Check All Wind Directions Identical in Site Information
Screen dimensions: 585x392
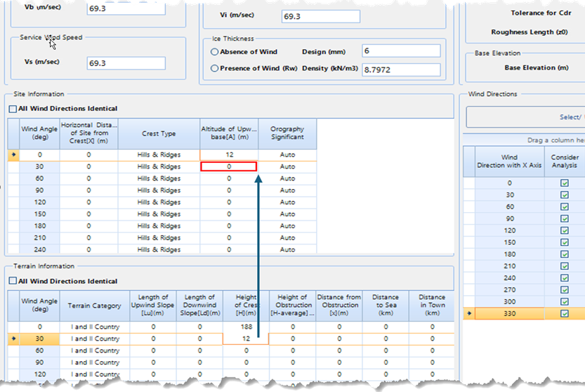click(13, 109)
